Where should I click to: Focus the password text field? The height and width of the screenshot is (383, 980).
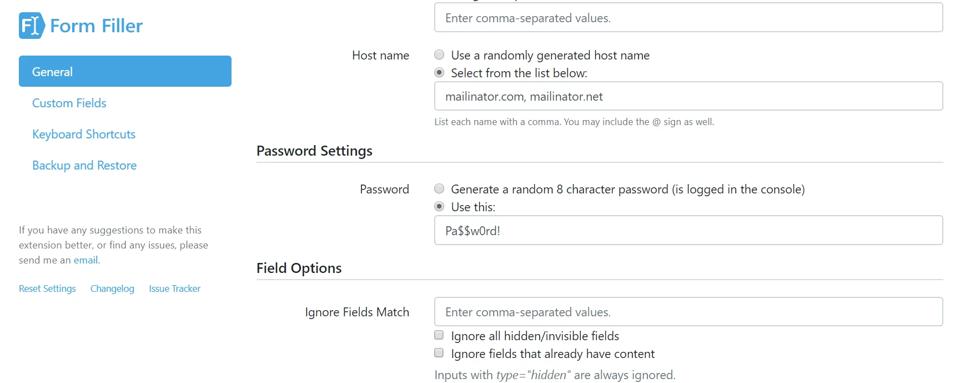pos(688,230)
